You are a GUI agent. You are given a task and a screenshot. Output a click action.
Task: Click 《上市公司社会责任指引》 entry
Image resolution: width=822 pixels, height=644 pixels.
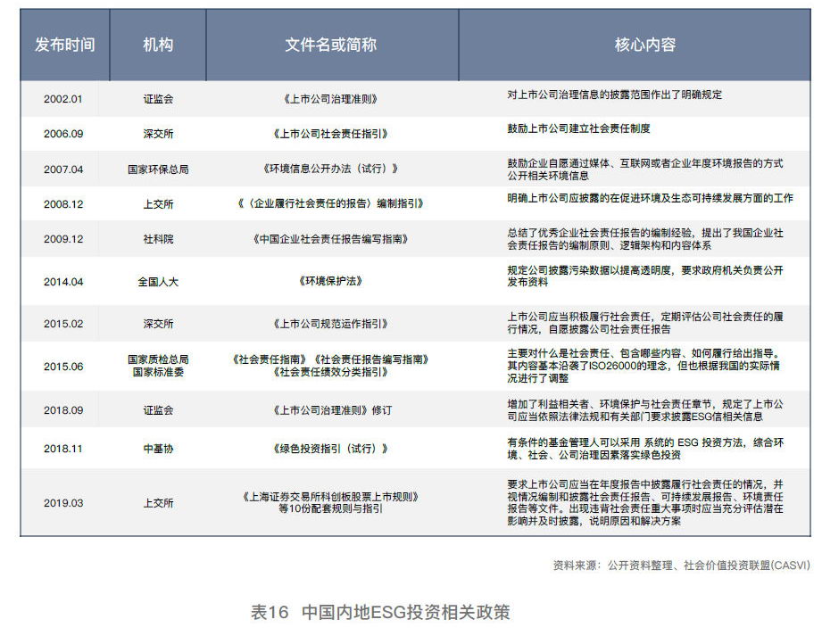pos(330,134)
